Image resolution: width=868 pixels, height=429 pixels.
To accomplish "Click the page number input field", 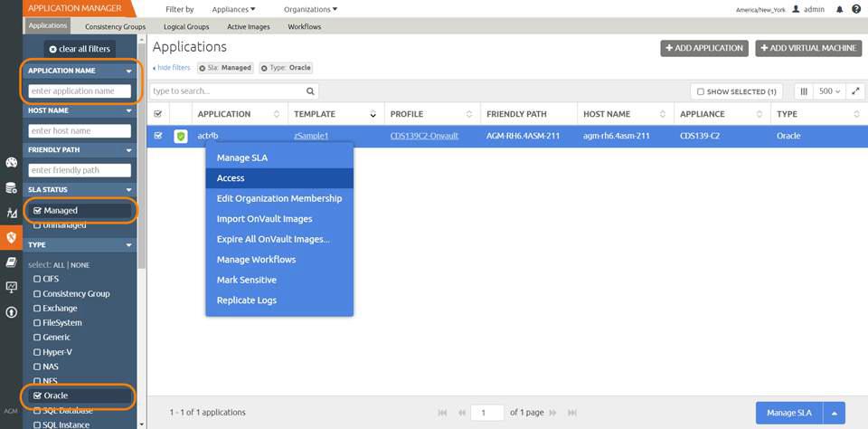I will pyautogui.click(x=487, y=413).
